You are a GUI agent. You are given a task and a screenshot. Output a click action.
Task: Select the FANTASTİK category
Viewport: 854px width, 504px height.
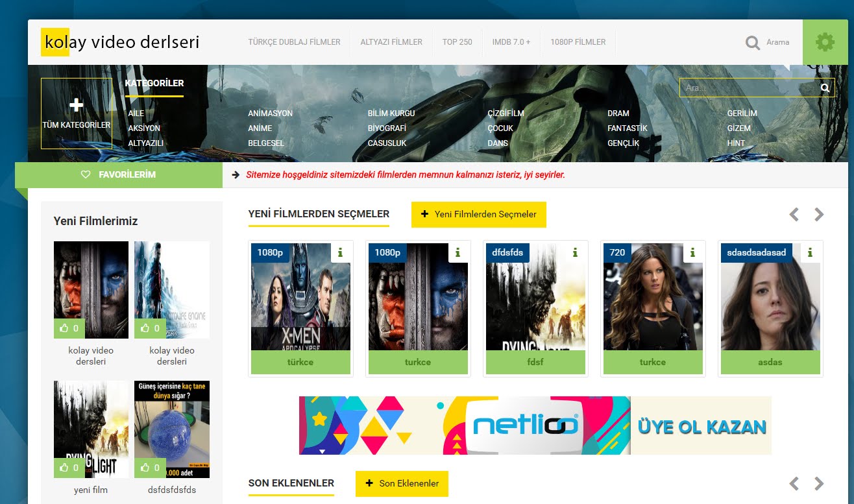pyautogui.click(x=628, y=128)
